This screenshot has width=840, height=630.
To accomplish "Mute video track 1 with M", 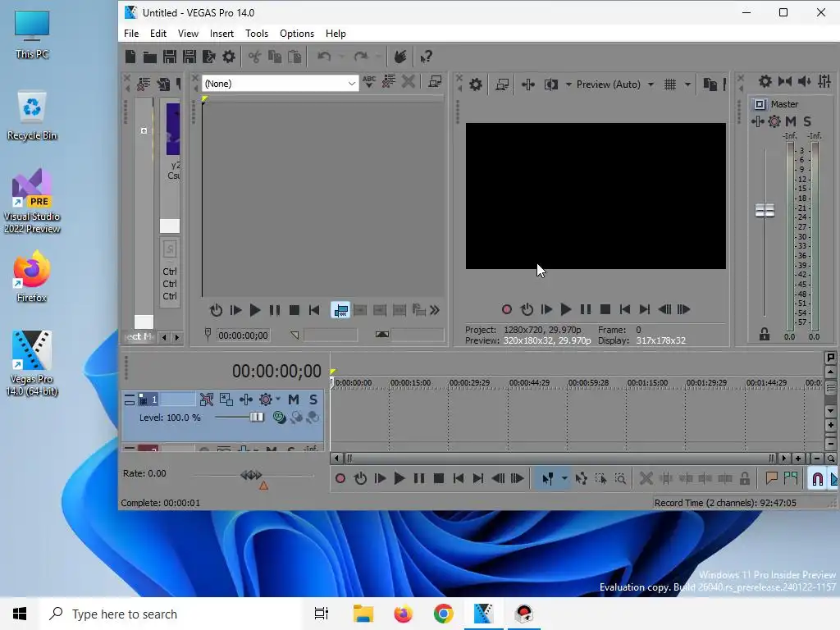I will click(x=294, y=399).
